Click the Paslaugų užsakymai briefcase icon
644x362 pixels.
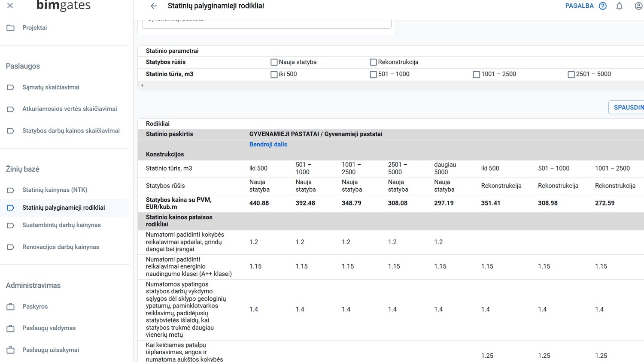tap(11, 350)
